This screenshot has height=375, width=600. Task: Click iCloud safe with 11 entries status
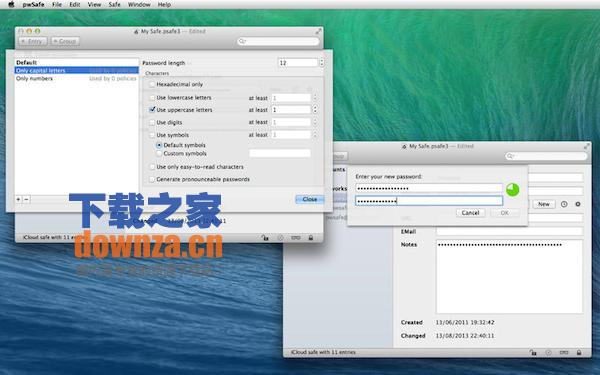point(323,352)
